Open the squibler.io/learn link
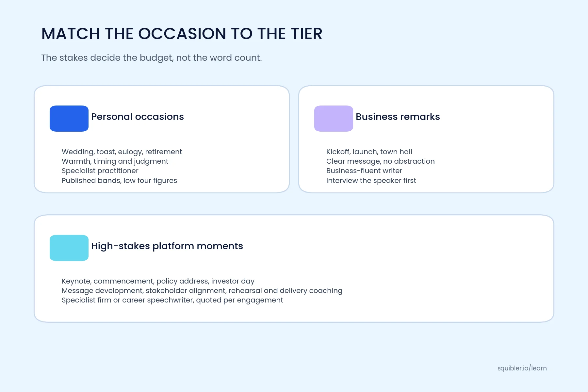Viewport: 588px width, 392px height. [x=522, y=368]
